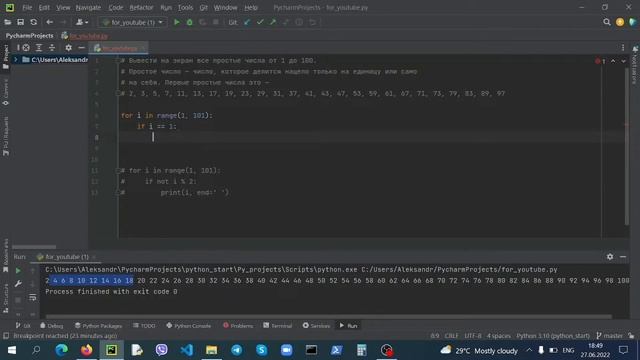Click the master git branch widget
Viewport: 640px width, 360px height.
[x=609, y=336]
